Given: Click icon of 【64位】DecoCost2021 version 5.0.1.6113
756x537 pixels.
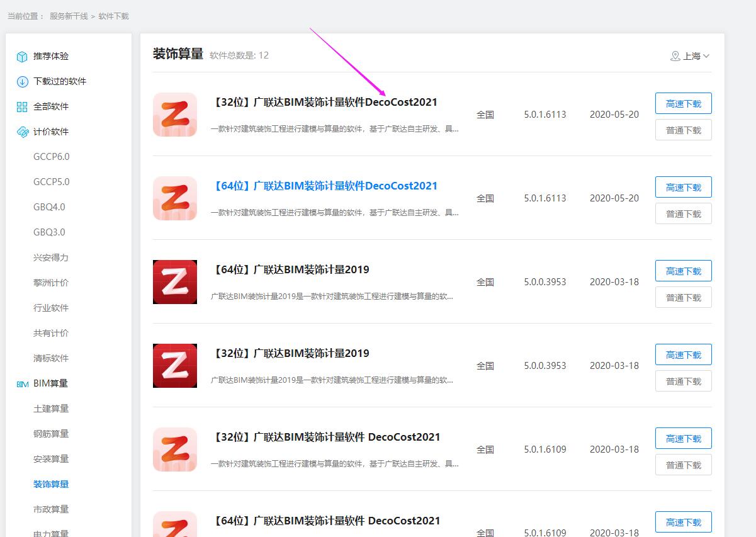Looking at the screenshot, I should click(175, 198).
